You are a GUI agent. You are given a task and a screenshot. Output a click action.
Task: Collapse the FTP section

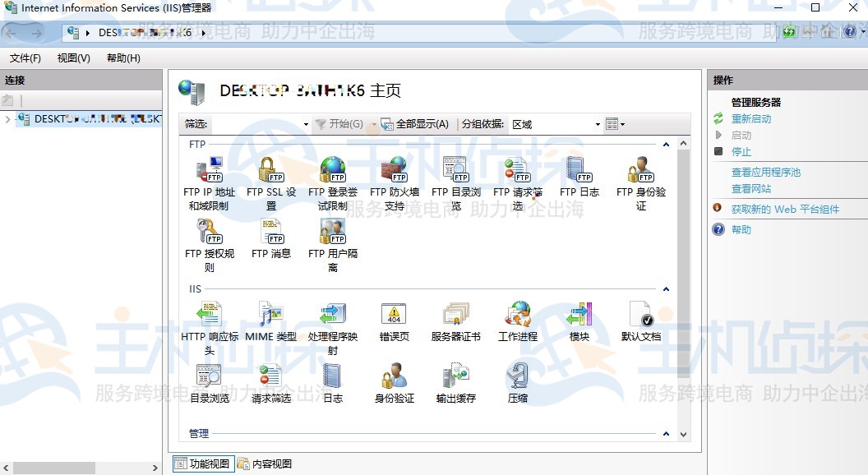(x=665, y=142)
